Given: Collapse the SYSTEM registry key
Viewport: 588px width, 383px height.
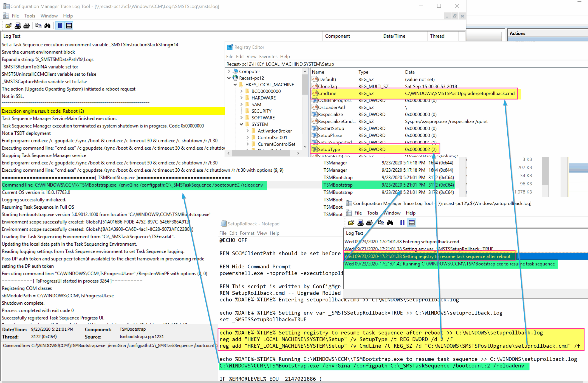Looking at the screenshot, I should coord(241,124).
